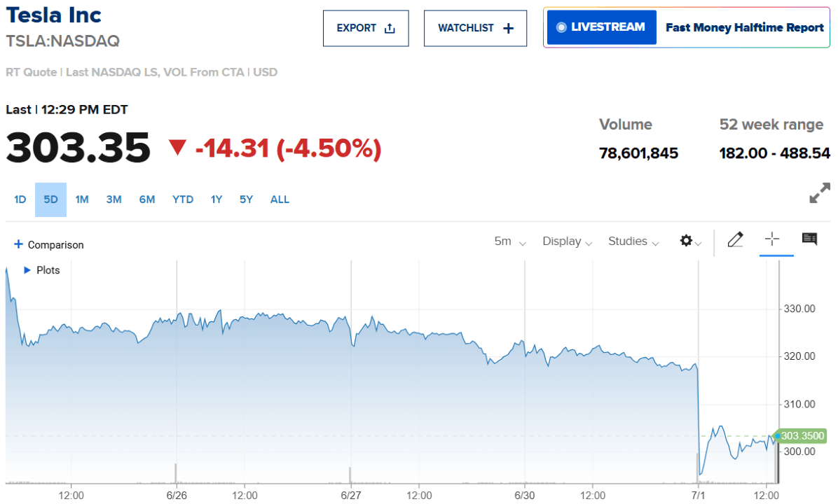Open the 5m interval dropdown

coord(509,241)
